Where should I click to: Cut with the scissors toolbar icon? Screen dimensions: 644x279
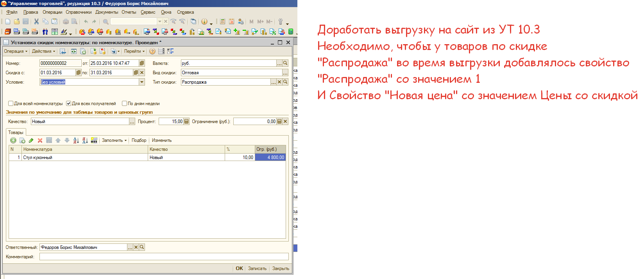[36, 21]
